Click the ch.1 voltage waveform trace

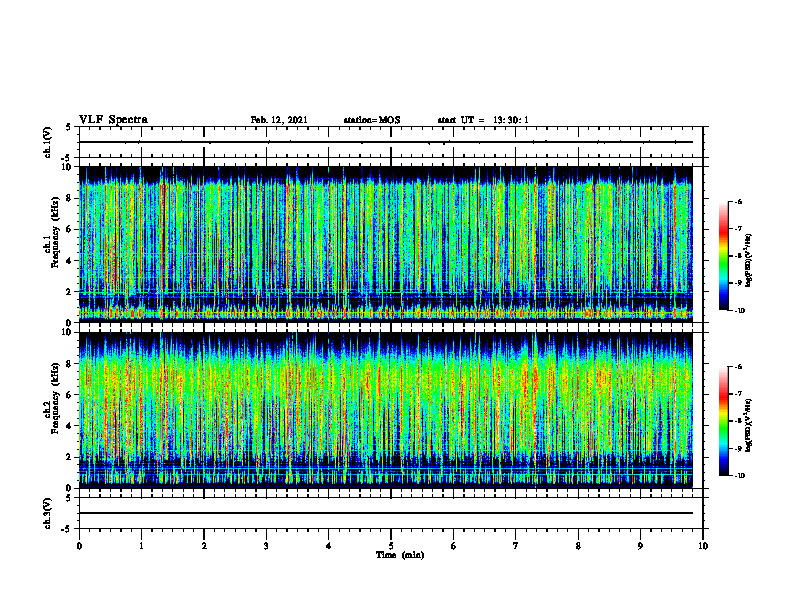tap(386, 142)
